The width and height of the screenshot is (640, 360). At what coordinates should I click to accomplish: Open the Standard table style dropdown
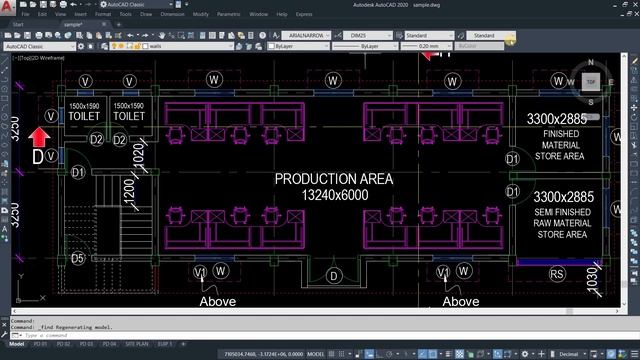429,36
